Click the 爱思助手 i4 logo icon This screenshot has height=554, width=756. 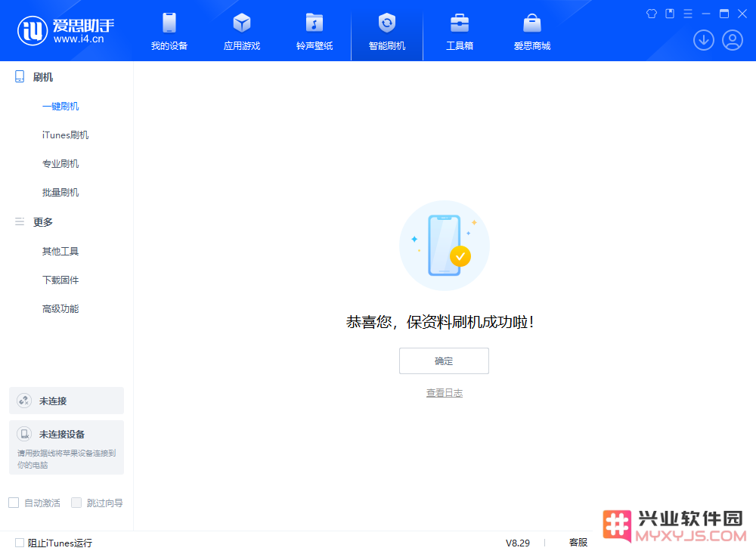click(33, 30)
